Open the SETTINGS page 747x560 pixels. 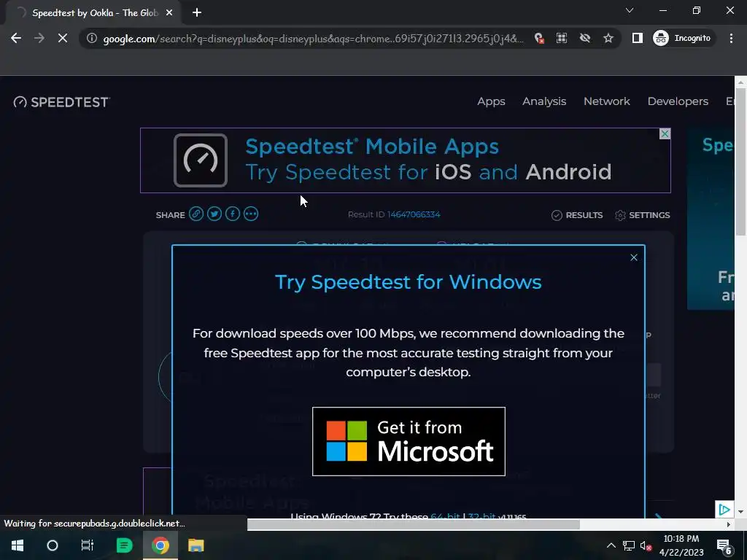click(642, 215)
